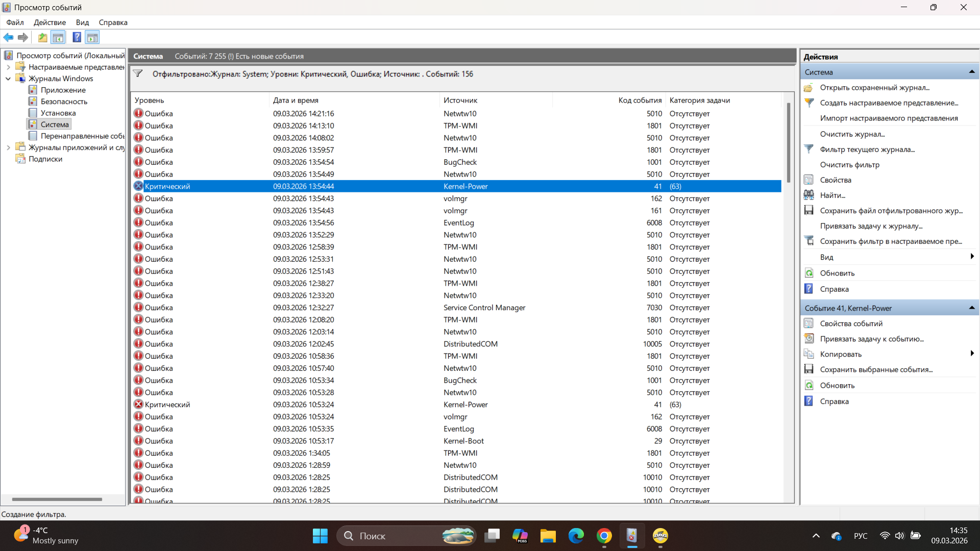Click Очистить журнал action
Screen dimensions: 980x551
coord(852,134)
